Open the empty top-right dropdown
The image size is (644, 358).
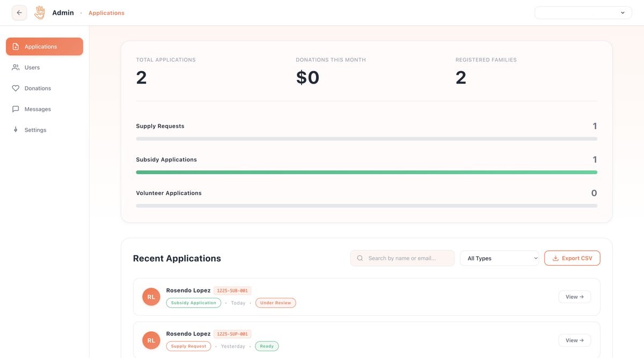tap(583, 13)
